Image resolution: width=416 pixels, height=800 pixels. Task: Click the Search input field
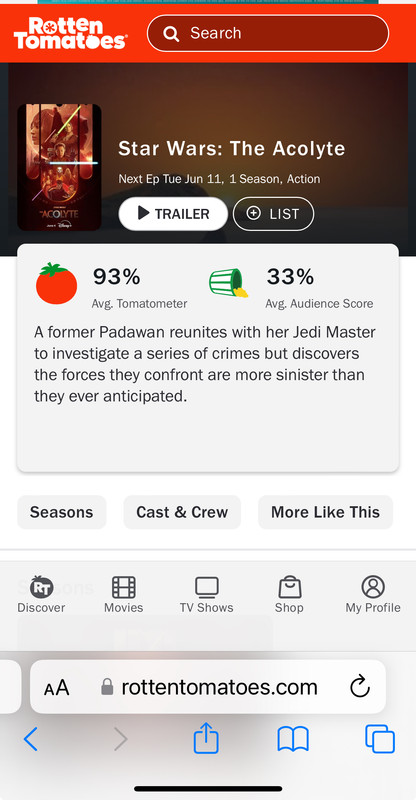[268, 33]
